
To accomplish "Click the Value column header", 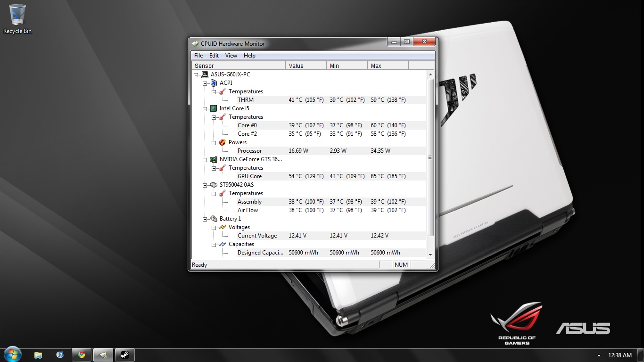I will click(306, 66).
